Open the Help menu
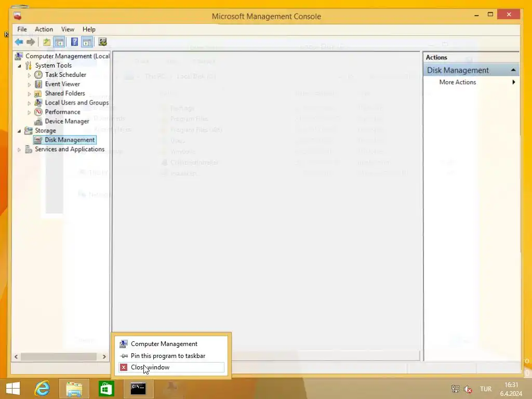532x399 pixels. [x=89, y=29]
